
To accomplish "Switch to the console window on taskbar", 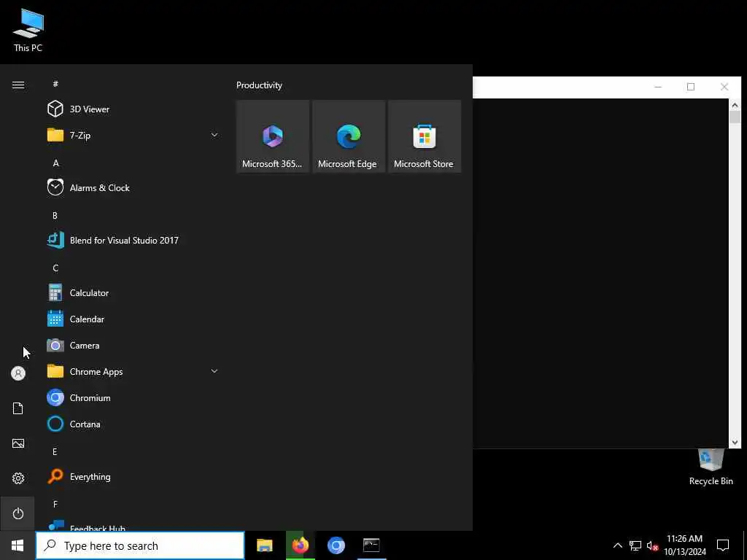I will [371, 545].
